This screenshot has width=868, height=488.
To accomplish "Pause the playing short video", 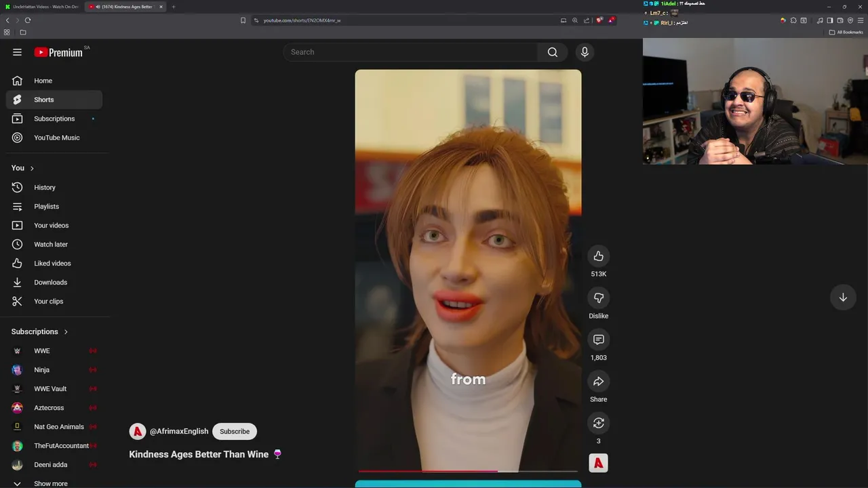I will pos(468,270).
